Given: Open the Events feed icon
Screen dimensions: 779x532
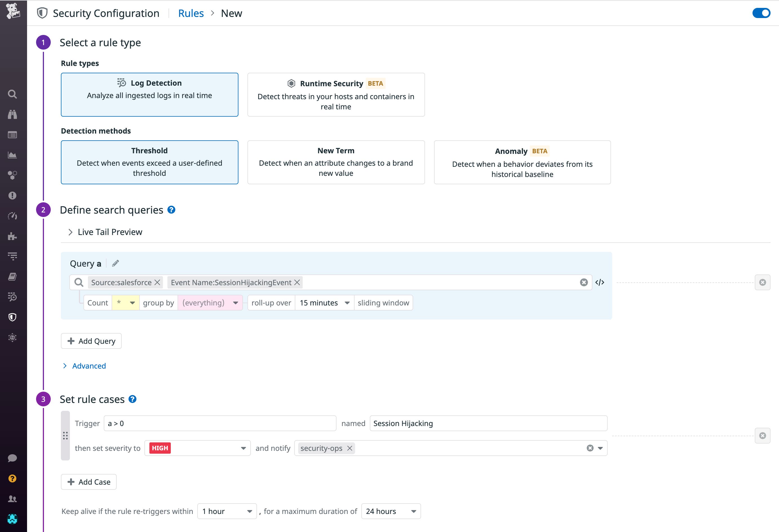Looking at the screenshot, I should coord(12,134).
